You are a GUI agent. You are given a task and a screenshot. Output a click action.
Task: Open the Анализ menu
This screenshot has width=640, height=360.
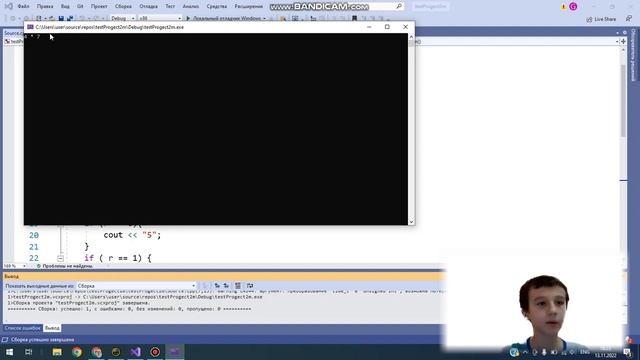point(191,7)
